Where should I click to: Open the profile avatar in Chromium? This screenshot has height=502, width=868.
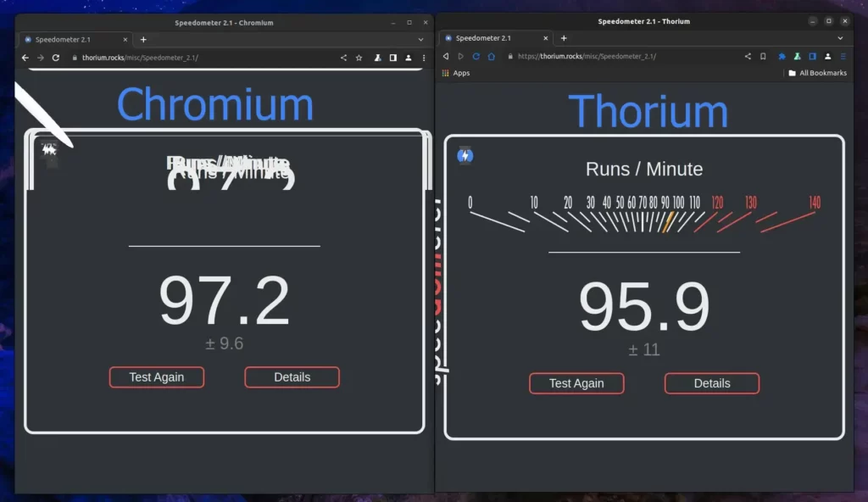point(409,58)
